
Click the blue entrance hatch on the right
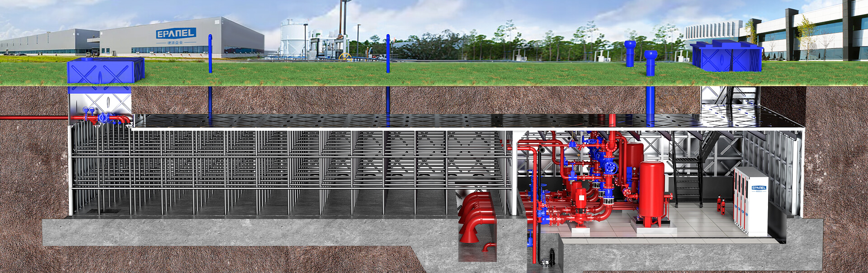pos(726,57)
